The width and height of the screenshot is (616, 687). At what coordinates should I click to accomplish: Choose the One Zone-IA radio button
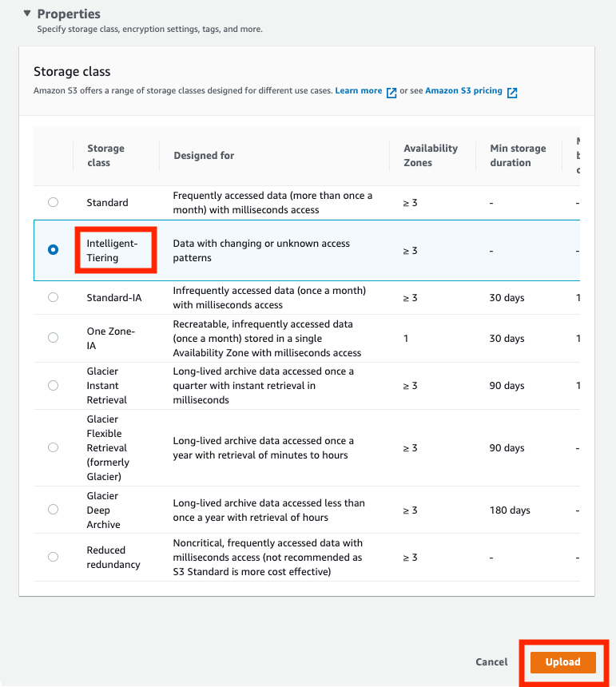click(x=53, y=338)
